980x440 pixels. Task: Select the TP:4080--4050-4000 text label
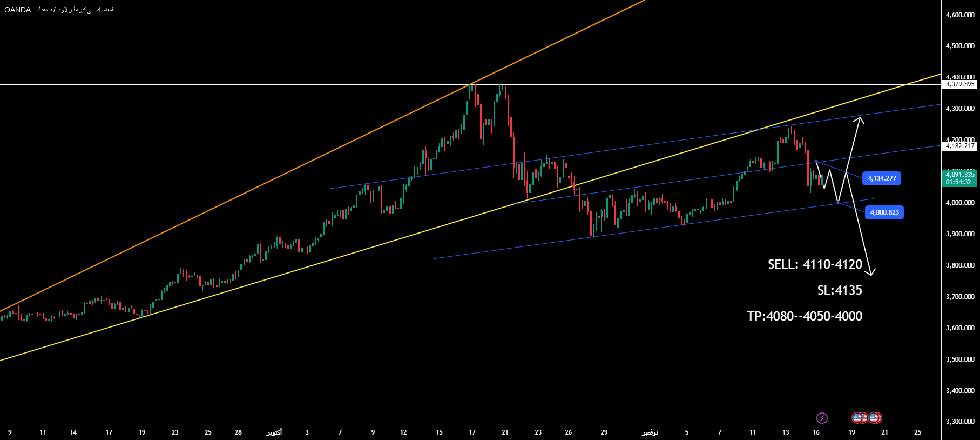tap(805, 316)
